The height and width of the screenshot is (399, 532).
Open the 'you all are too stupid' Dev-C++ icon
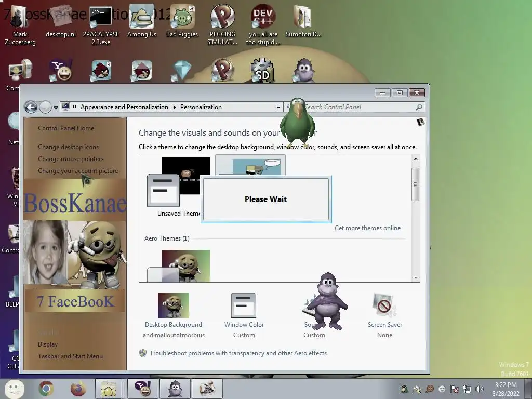point(263,24)
